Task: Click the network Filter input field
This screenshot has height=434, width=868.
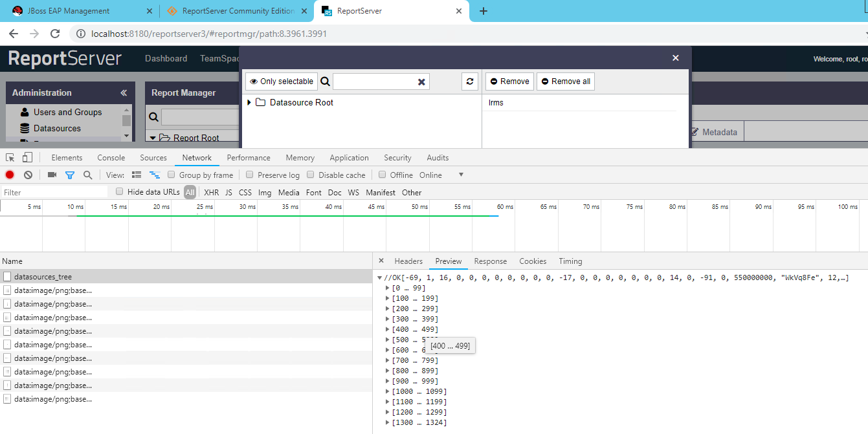Action: 54,192
